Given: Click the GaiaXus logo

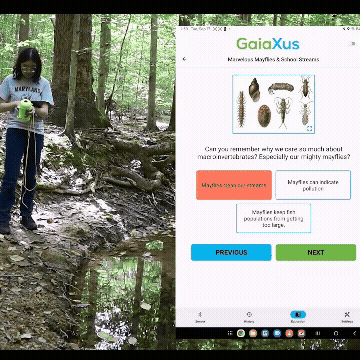Looking at the screenshot, I should pos(268,44).
